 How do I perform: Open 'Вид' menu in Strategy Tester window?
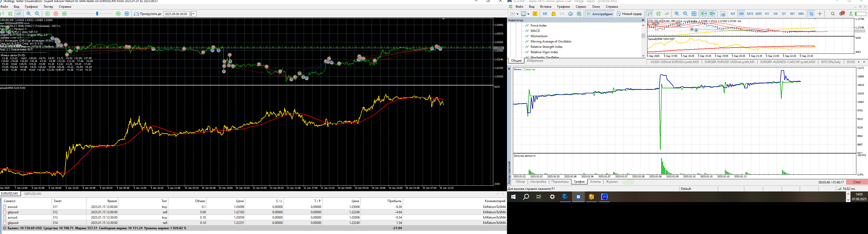point(16,7)
